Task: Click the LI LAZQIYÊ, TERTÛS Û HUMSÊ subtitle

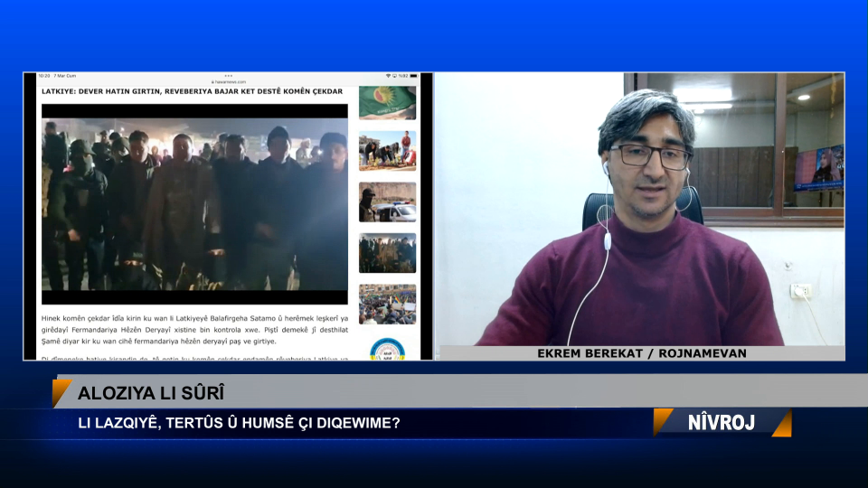Action: tap(240, 422)
